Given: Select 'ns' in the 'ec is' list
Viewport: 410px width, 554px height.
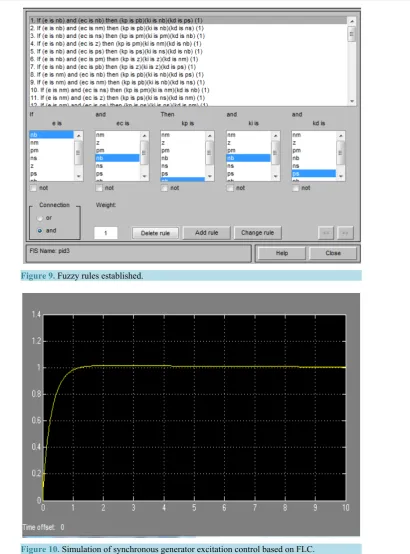Looking at the screenshot, I should (x=117, y=166).
